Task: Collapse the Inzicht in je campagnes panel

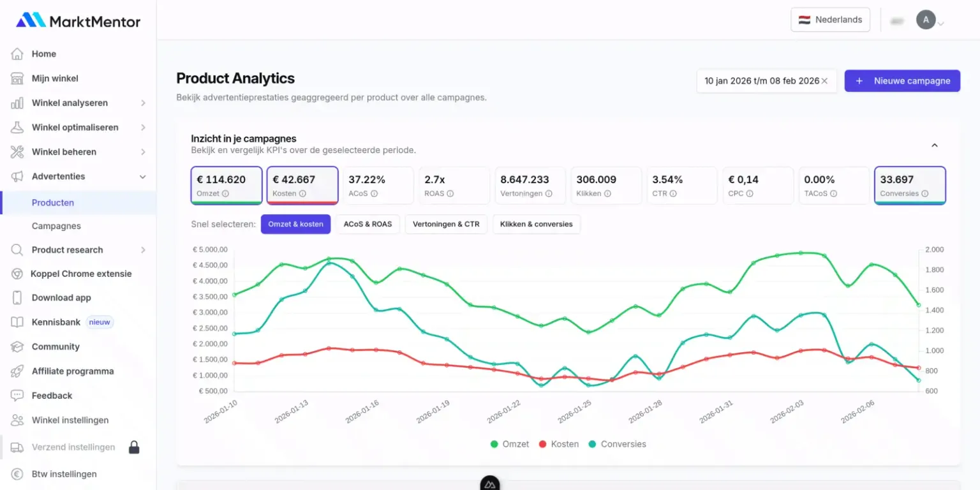Action: [935, 145]
